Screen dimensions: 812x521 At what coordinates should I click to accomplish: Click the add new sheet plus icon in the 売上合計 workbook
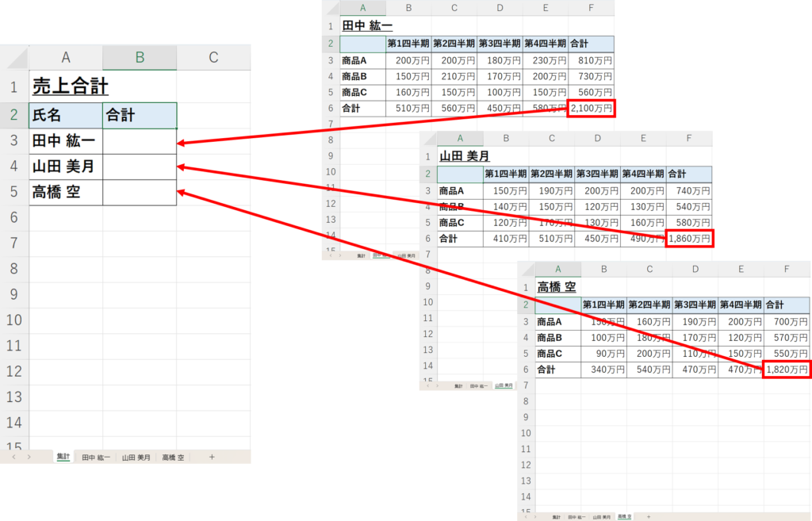212,458
